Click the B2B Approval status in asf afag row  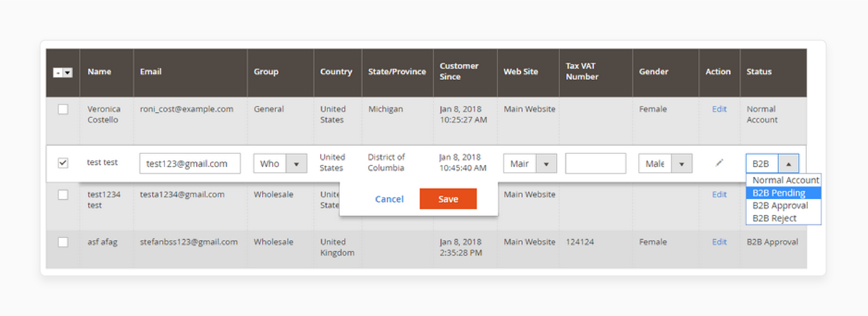[772, 242]
